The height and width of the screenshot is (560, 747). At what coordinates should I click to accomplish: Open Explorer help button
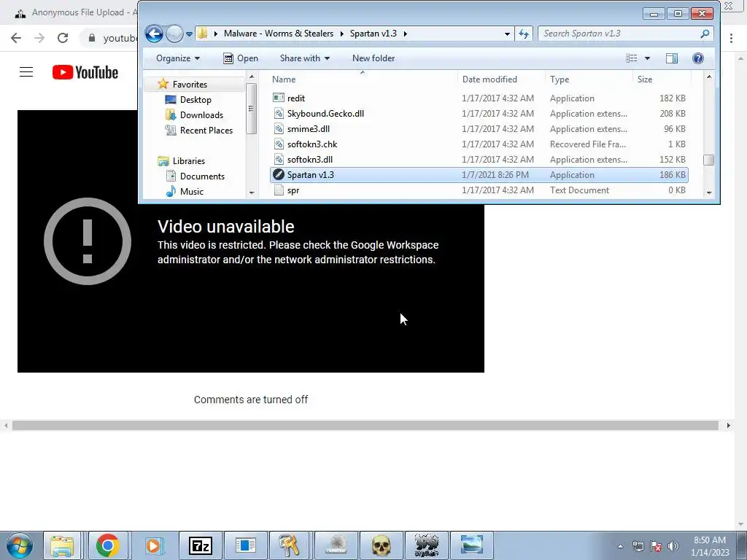tap(698, 58)
